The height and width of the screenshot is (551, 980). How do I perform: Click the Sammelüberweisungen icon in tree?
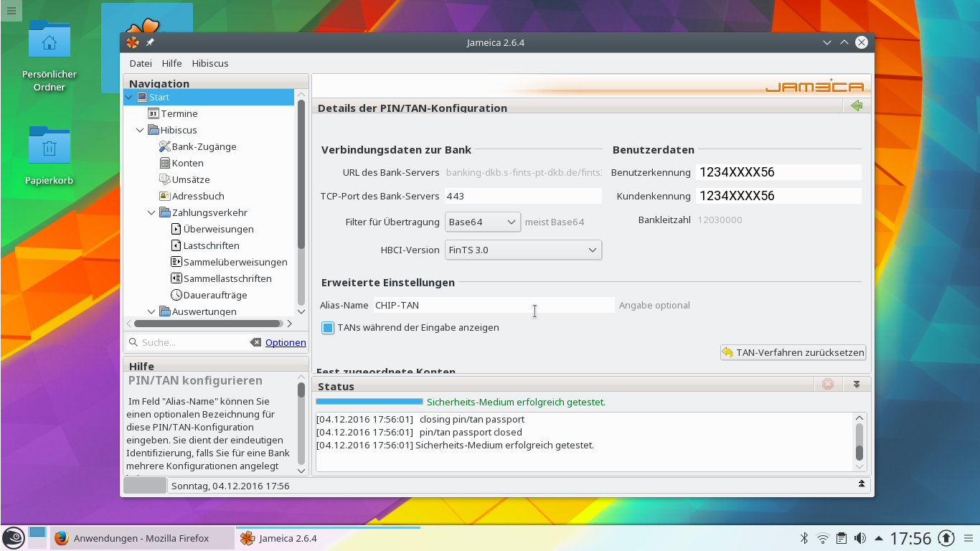coord(176,262)
